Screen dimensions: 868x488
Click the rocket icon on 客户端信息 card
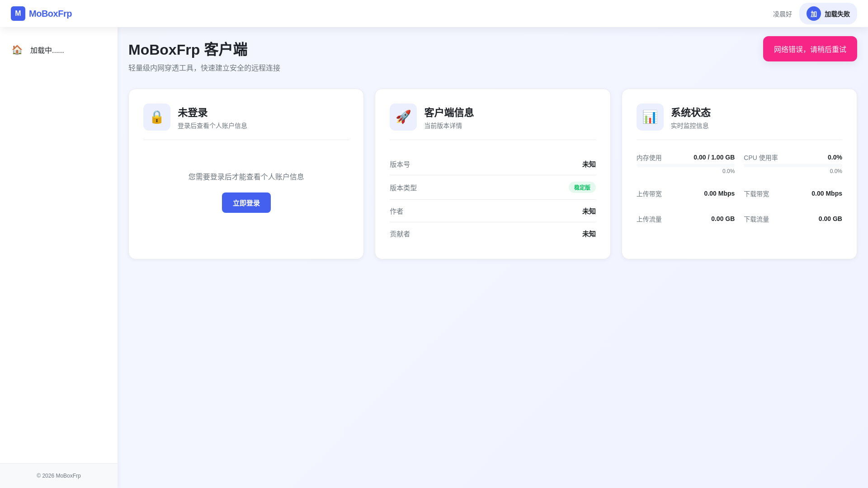[403, 117]
